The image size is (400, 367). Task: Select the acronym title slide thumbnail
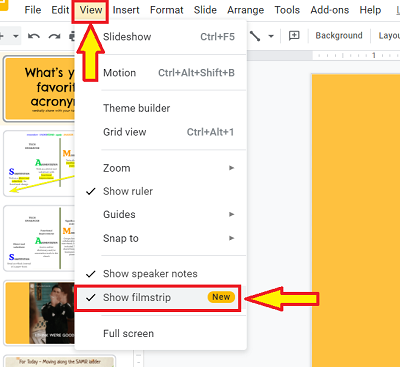(39, 88)
